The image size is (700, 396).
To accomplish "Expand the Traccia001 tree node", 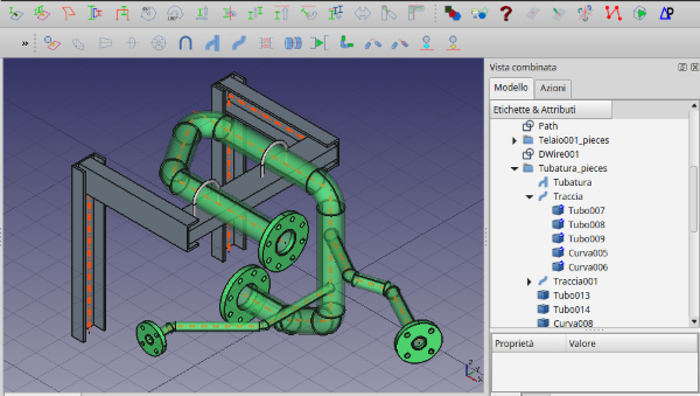I will (x=529, y=282).
